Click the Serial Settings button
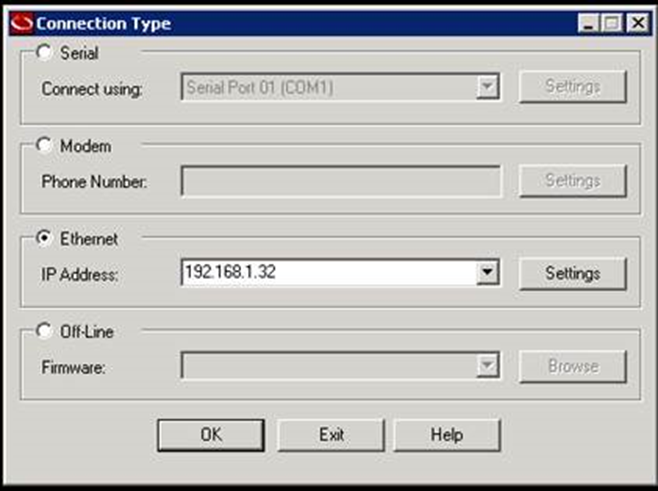 [572, 87]
